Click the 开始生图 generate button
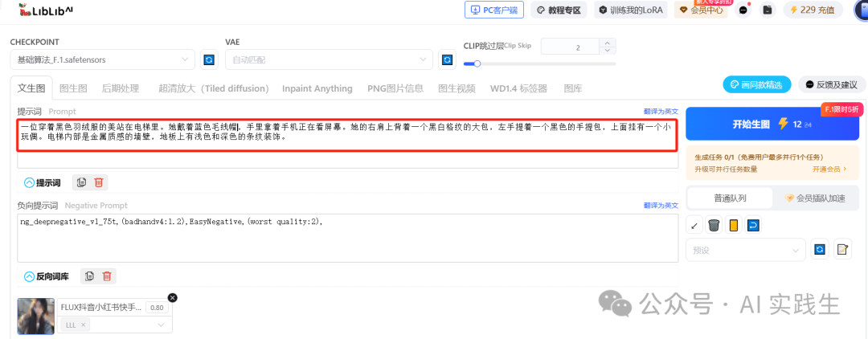 tap(772, 124)
